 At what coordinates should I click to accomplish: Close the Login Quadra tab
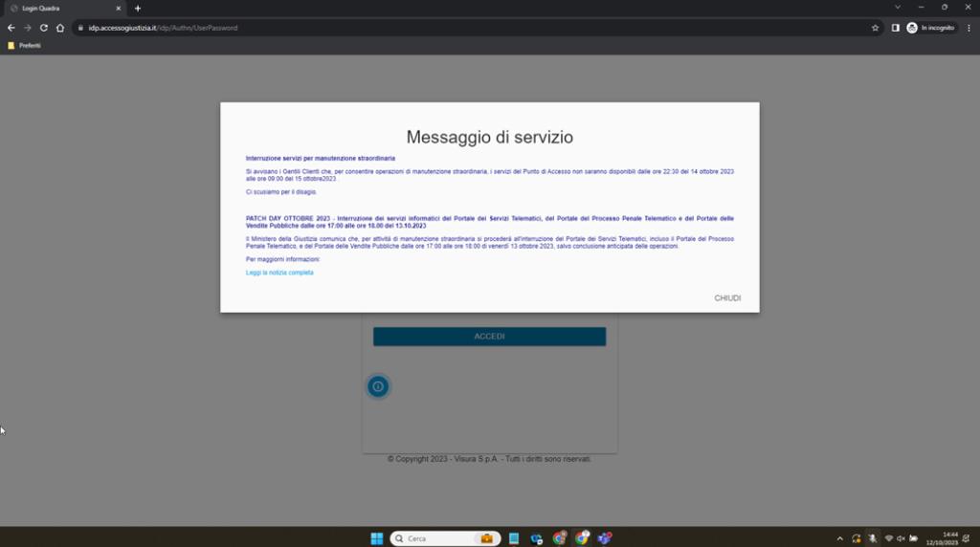point(119,8)
